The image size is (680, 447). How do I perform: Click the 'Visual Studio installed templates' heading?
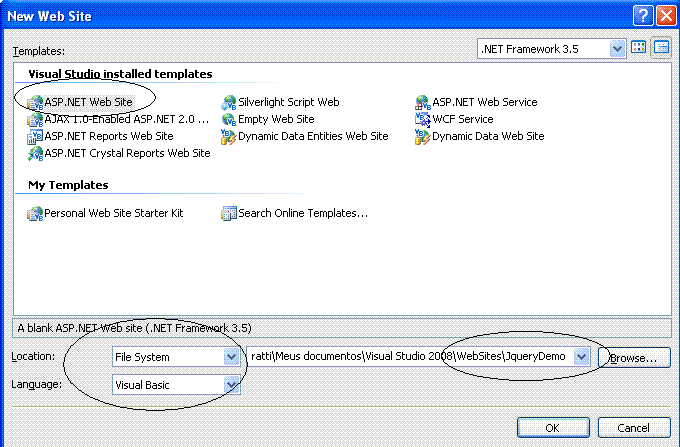point(120,74)
